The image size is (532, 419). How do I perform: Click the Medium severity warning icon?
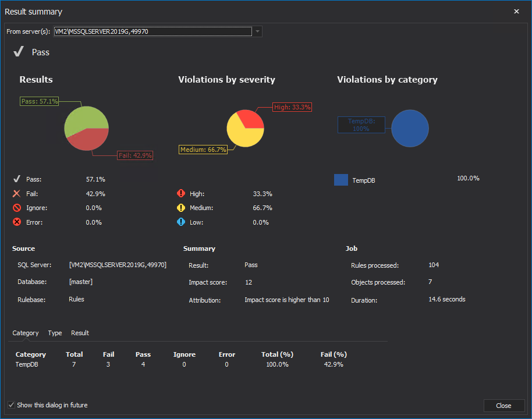click(x=180, y=208)
